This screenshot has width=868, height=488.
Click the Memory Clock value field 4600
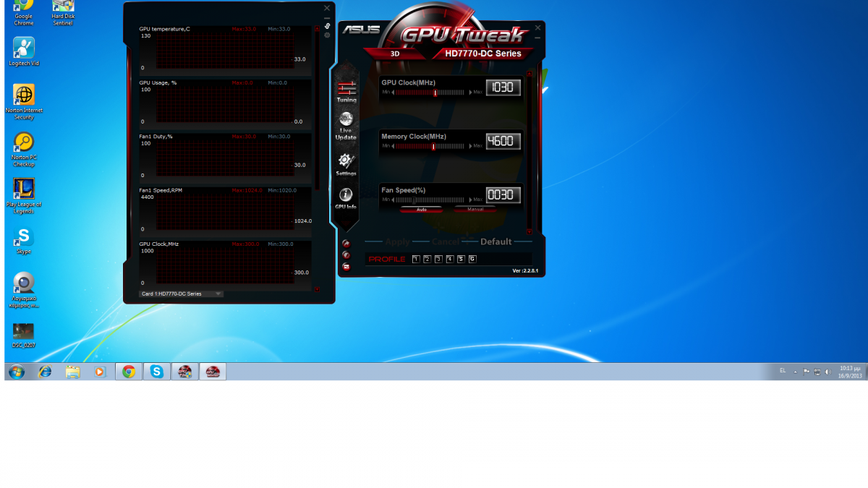click(x=503, y=141)
